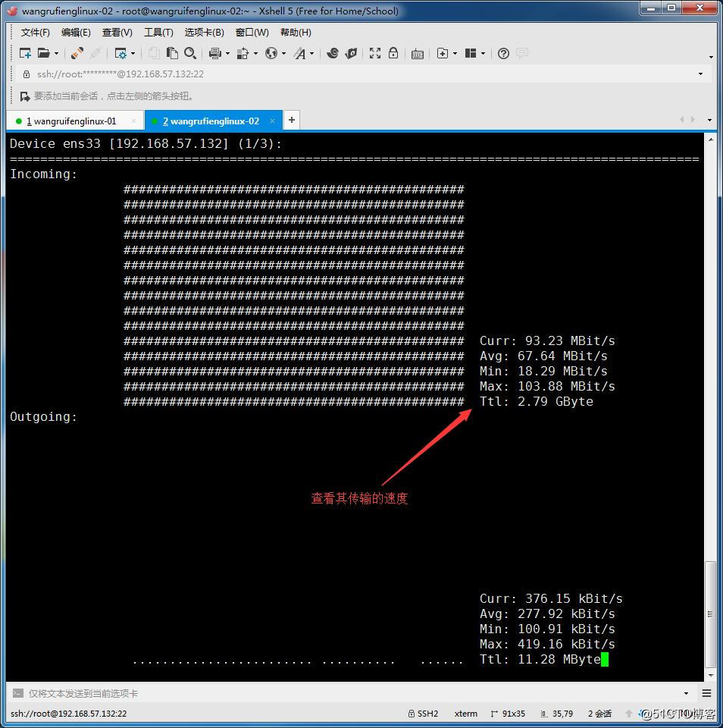Click the Curr: 93.23 MBit/s value
723x728 pixels.
coord(548,340)
